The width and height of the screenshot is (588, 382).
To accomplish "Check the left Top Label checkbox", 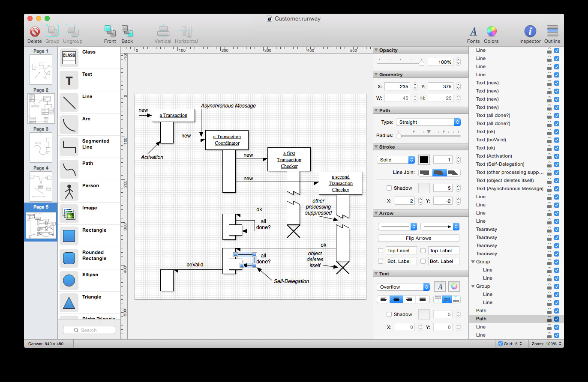I will click(381, 251).
